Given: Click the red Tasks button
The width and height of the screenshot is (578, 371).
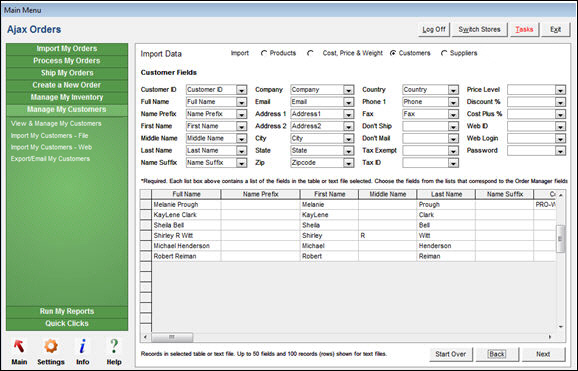Looking at the screenshot, I should pos(524,30).
